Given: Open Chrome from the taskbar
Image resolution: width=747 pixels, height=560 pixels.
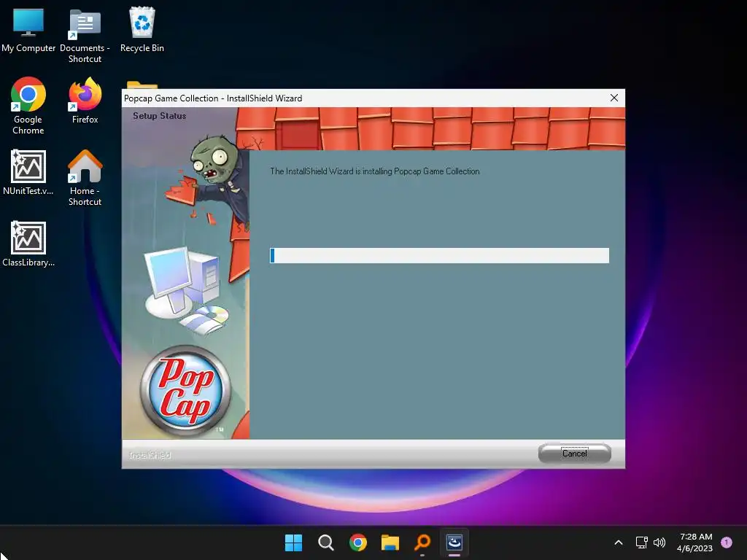Looking at the screenshot, I should 357,542.
